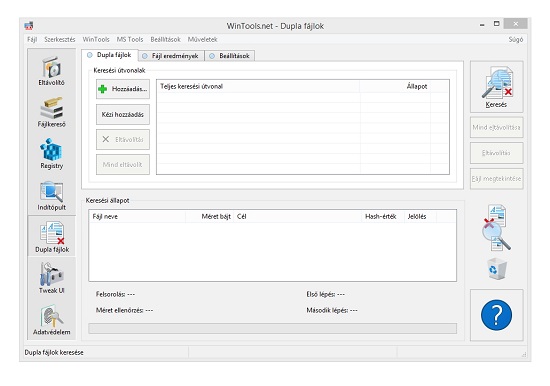Viewport: 550px width, 386px height.
Task: Start duplicate search with Keresés button
Action: coord(496,87)
